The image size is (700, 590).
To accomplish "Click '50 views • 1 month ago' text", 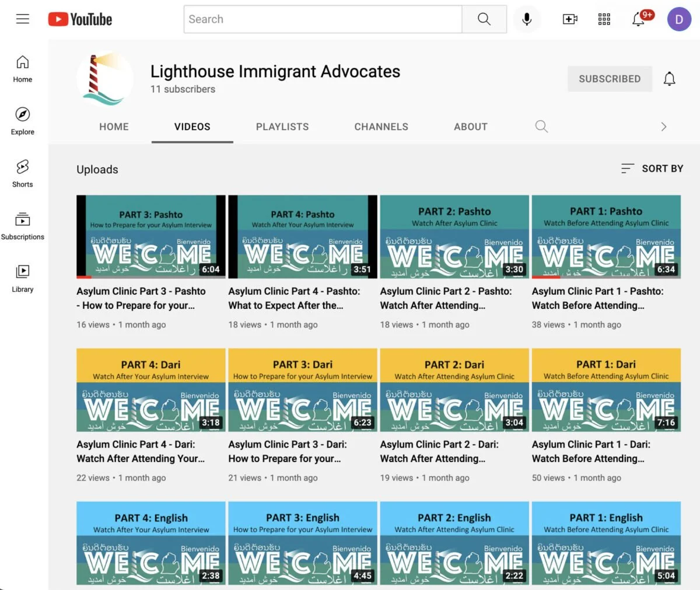I will [x=576, y=477].
